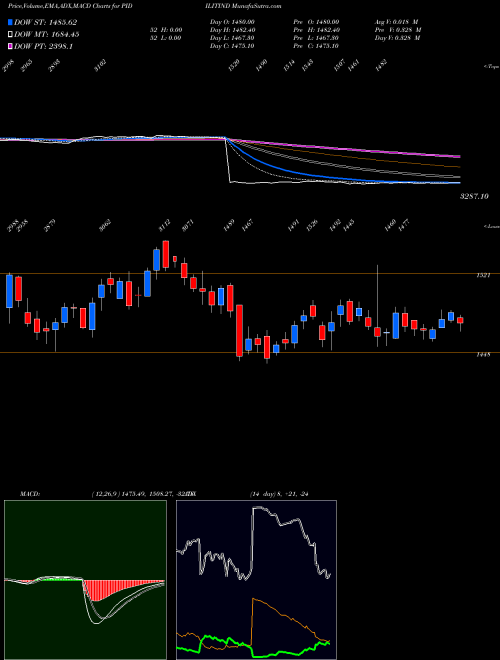The height and width of the screenshot is (660, 500).
Task: Click the 52 L: 0.00 label
Action: click(168, 38)
